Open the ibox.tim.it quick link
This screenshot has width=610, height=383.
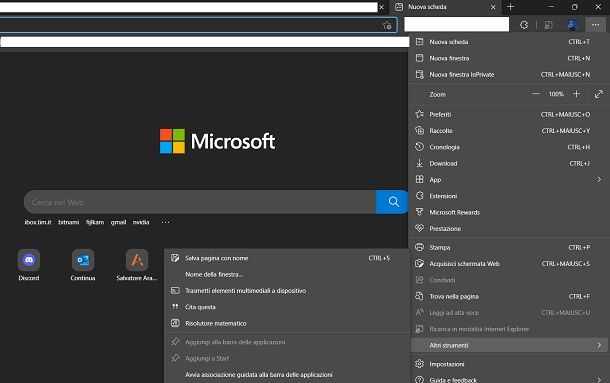click(38, 222)
